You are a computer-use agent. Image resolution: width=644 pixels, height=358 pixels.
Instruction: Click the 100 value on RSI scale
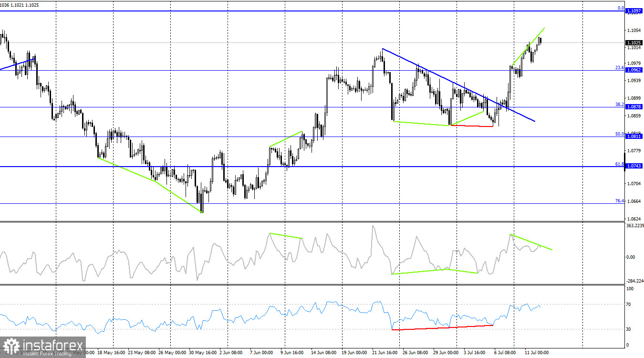tap(630, 289)
